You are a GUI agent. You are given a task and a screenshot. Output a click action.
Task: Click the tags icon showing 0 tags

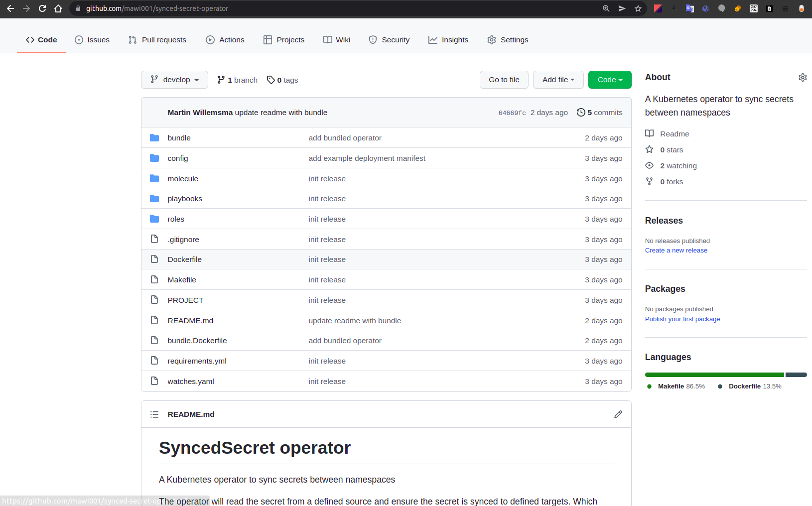(x=271, y=80)
